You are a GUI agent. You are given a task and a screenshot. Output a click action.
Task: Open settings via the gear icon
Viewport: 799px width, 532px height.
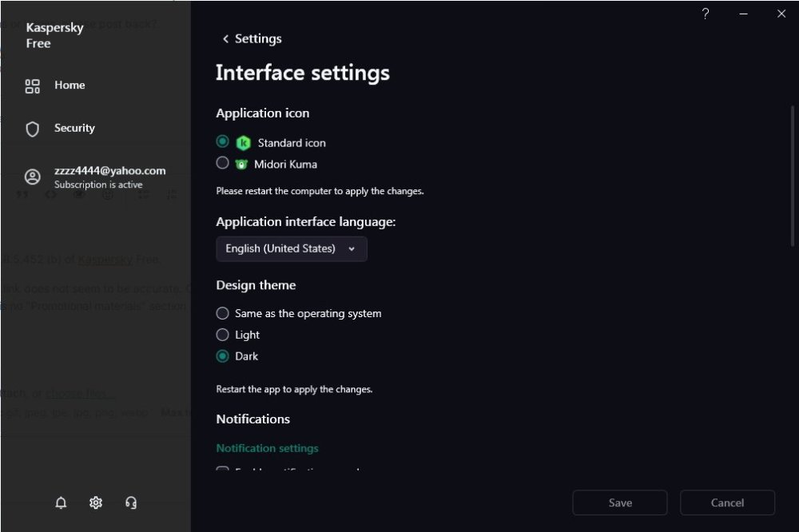[96, 503]
